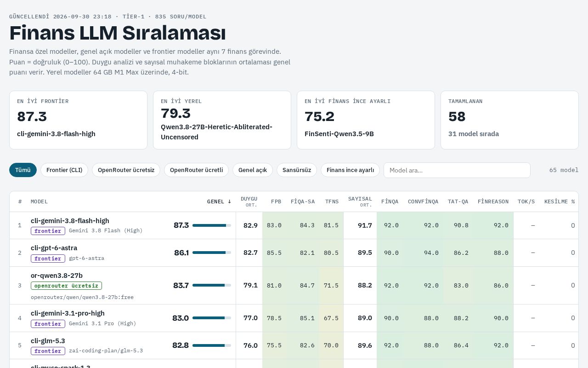Viewport: 588px width, 368px height.
Task: Sort by SAYISAL ORT. column header
Action: [360, 201]
